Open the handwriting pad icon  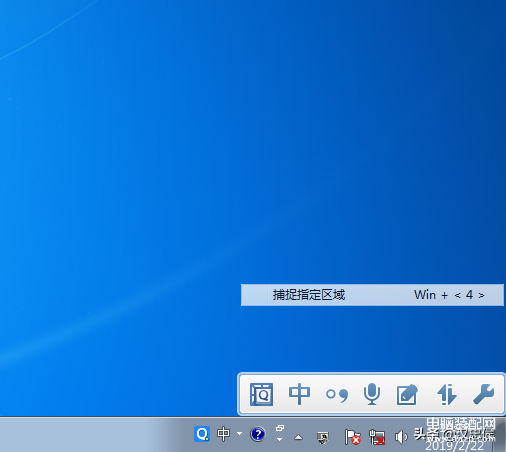click(407, 395)
